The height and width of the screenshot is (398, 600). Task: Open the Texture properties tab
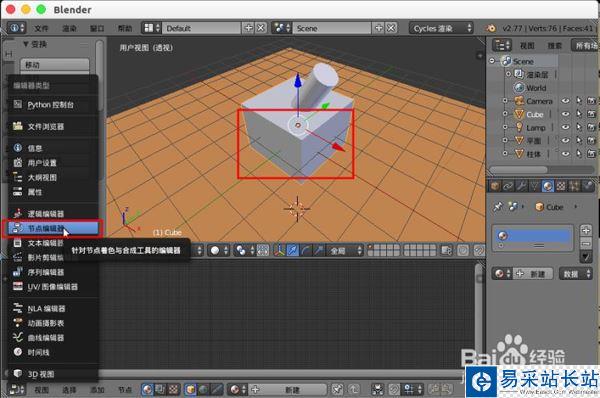click(x=561, y=186)
